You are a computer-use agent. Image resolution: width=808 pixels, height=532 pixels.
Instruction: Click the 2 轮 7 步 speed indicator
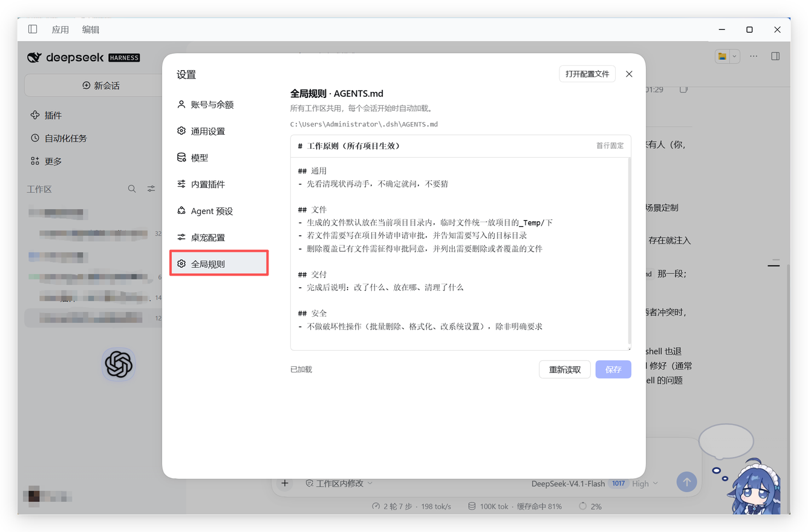tap(411, 506)
